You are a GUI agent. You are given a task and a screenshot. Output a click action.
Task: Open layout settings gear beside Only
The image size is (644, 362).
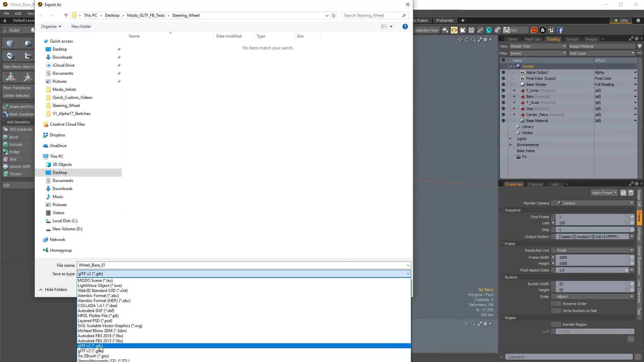coord(638,20)
